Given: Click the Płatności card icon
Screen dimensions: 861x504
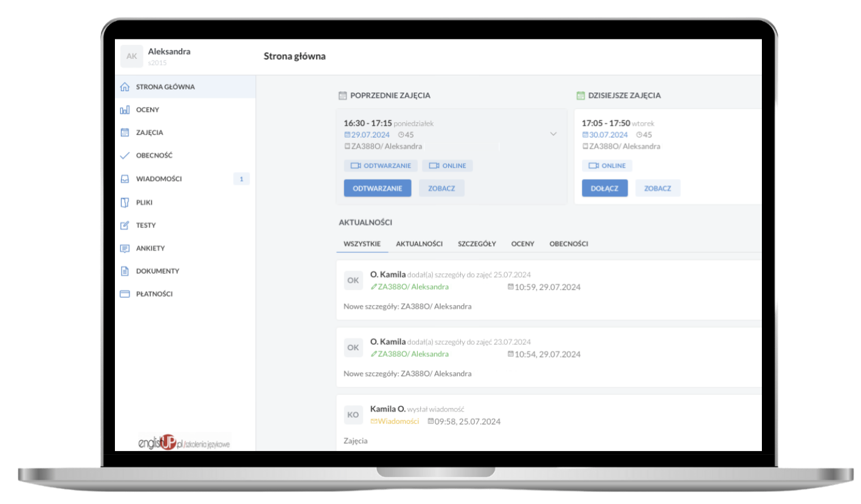Looking at the screenshot, I should [x=125, y=294].
